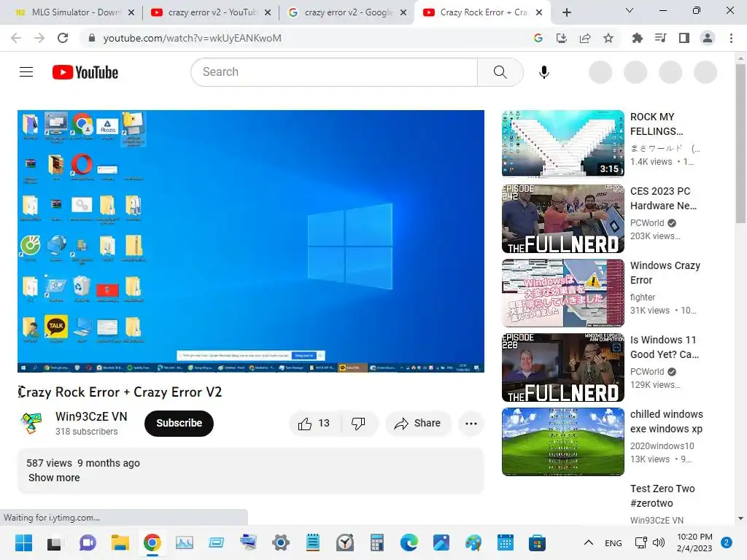This screenshot has width=747, height=560.
Task: Open PCWorld channel under CES 2023 video
Action: tap(647, 223)
